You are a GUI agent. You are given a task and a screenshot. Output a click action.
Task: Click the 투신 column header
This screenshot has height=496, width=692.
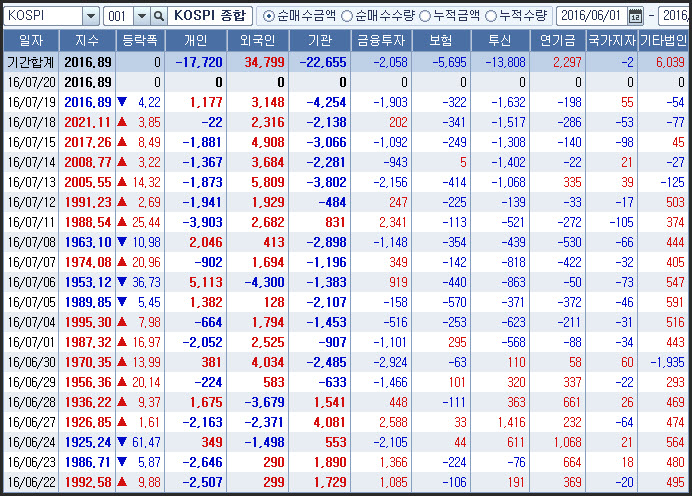[x=500, y=41]
